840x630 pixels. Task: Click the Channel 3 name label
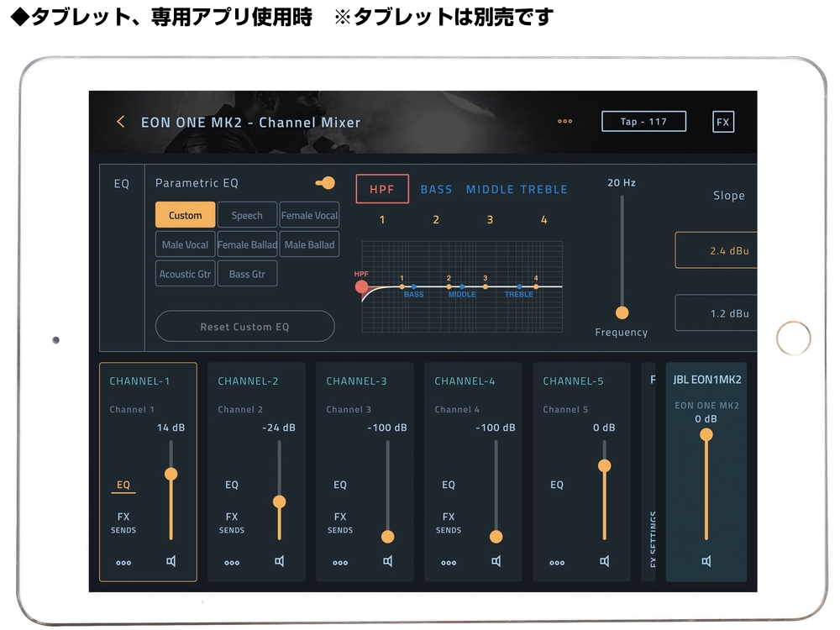pyautogui.click(x=349, y=409)
